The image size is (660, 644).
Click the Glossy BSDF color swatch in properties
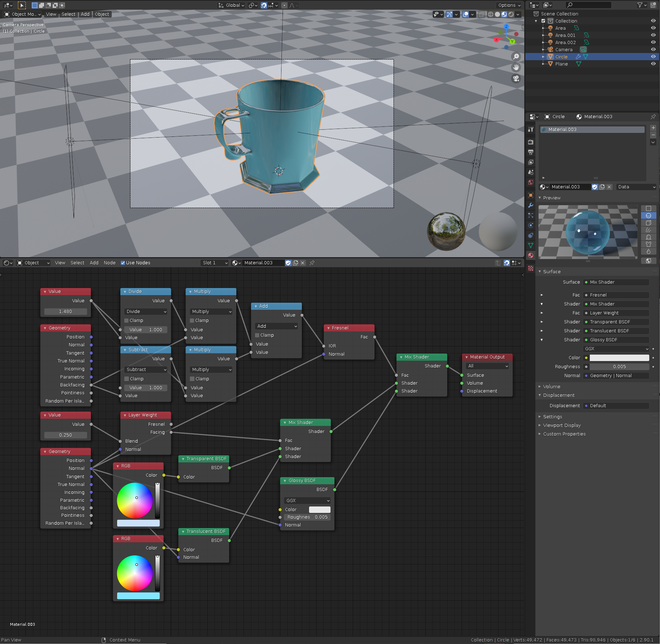pyautogui.click(x=620, y=358)
